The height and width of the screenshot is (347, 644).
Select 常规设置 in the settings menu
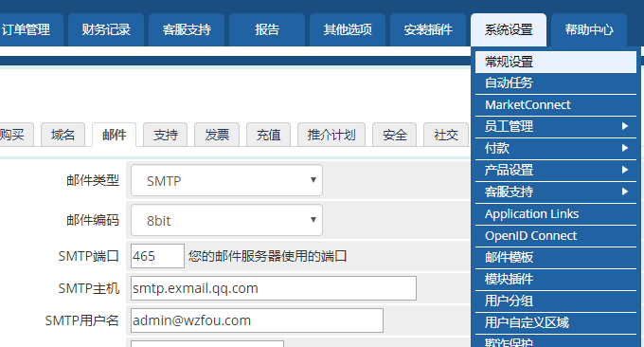pyautogui.click(x=556, y=62)
